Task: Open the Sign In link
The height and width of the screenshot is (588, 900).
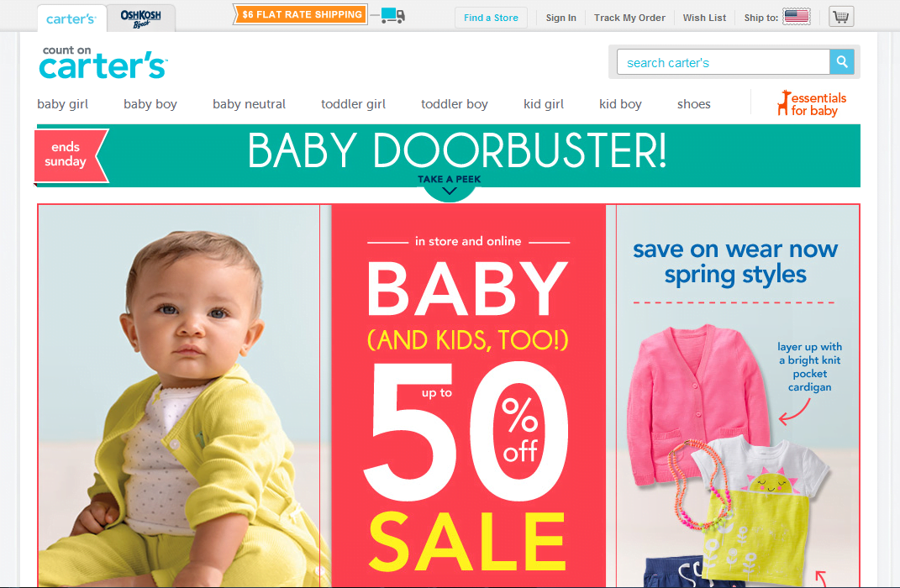Action: pyautogui.click(x=561, y=18)
